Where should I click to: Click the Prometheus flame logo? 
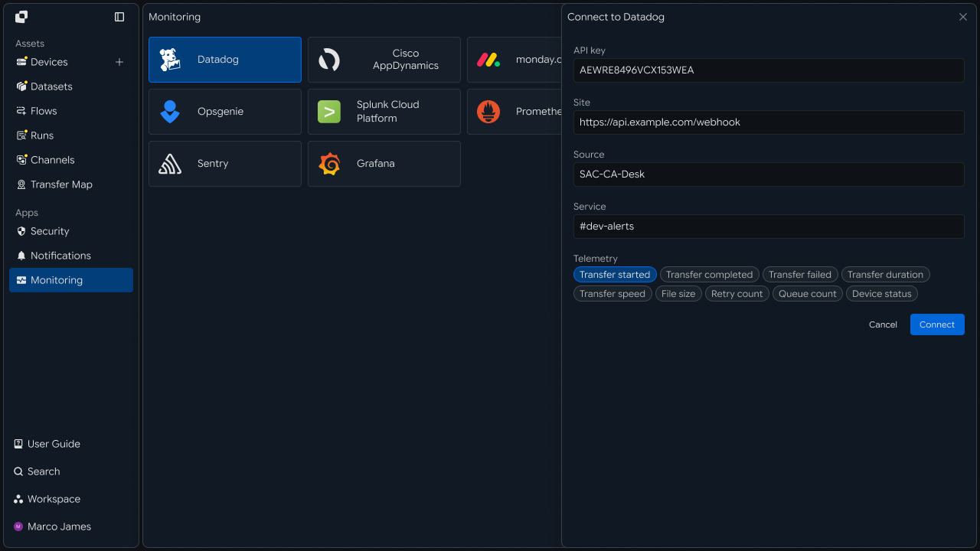pyautogui.click(x=488, y=112)
